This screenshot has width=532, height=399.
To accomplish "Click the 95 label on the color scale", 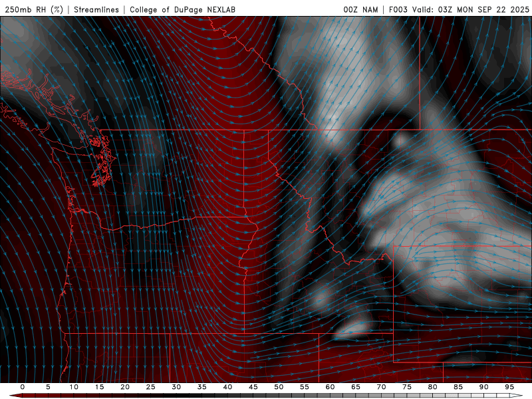I will click(509, 387).
